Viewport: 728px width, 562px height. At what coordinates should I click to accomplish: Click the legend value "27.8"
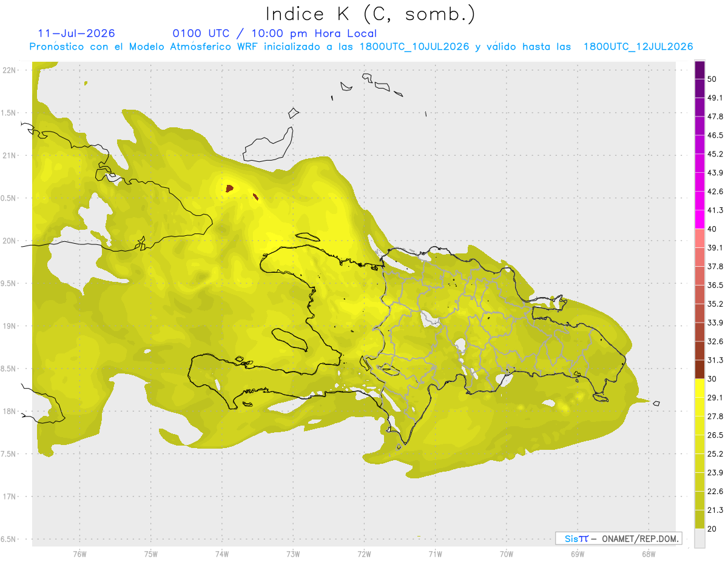point(715,416)
